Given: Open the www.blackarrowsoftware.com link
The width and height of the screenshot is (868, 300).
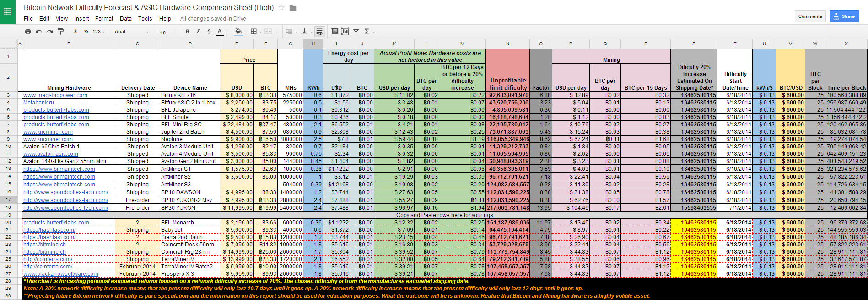Looking at the screenshot, I should click(x=61, y=274).
